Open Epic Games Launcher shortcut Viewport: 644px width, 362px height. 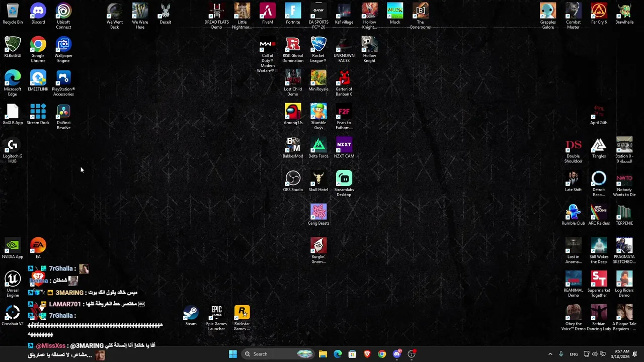click(216, 318)
